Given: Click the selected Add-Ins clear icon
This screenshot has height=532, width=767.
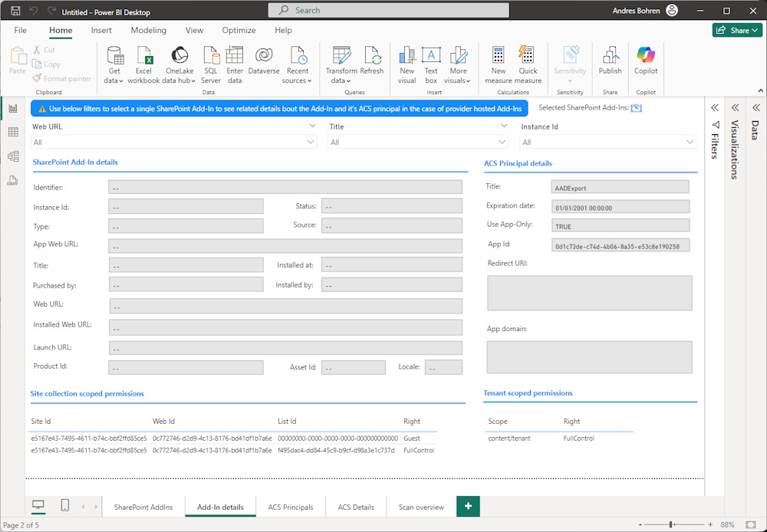Looking at the screenshot, I should tap(637, 108).
